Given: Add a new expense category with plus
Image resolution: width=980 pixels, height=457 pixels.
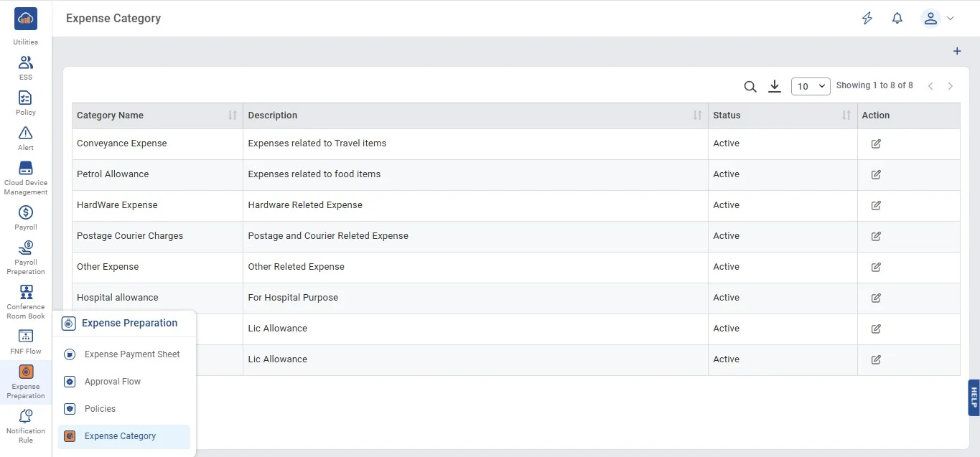Looking at the screenshot, I should pos(956,52).
